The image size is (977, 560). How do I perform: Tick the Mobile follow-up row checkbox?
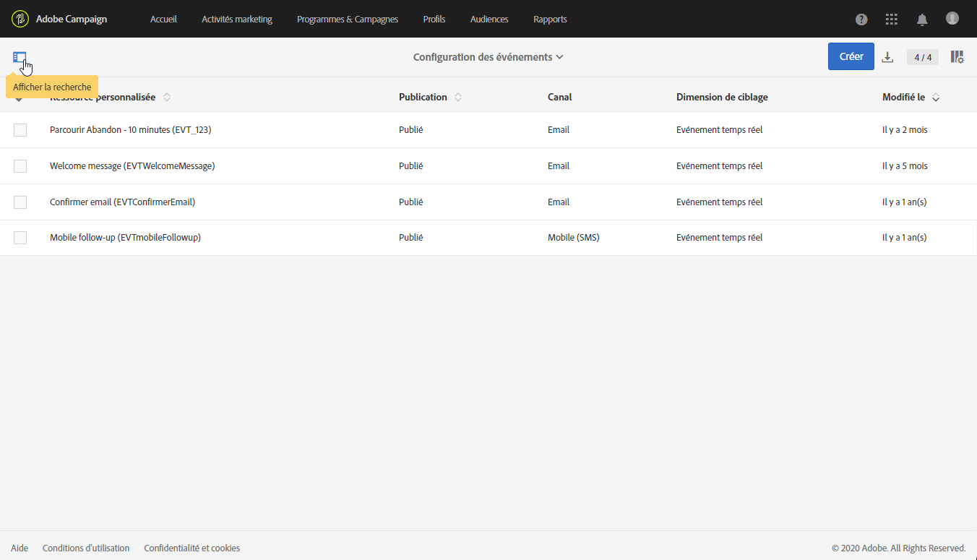pos(20,238)
